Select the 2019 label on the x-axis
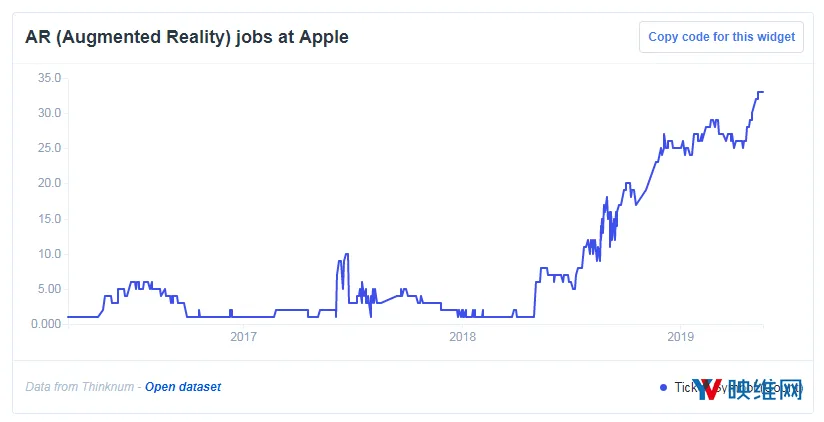 pos(681,336)
